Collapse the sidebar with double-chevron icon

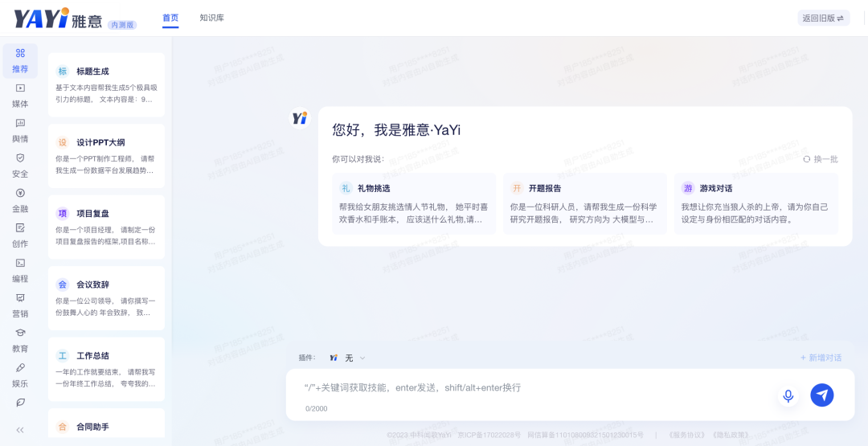[20, 430]
